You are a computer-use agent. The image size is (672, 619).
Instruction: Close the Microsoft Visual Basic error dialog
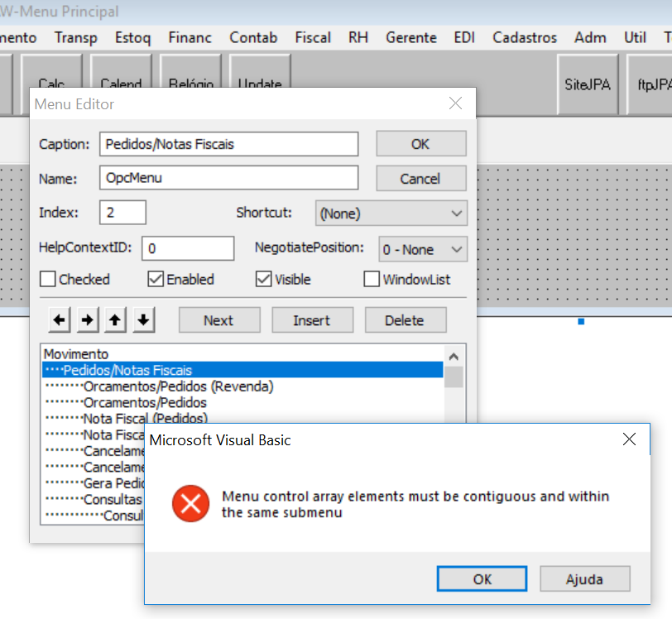(x=629, y=439)
